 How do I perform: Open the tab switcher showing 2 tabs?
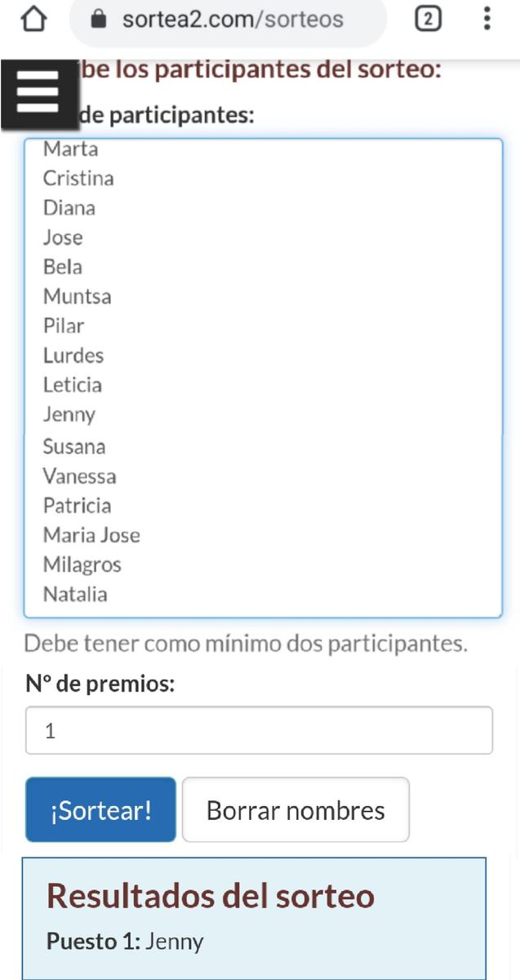428,19
